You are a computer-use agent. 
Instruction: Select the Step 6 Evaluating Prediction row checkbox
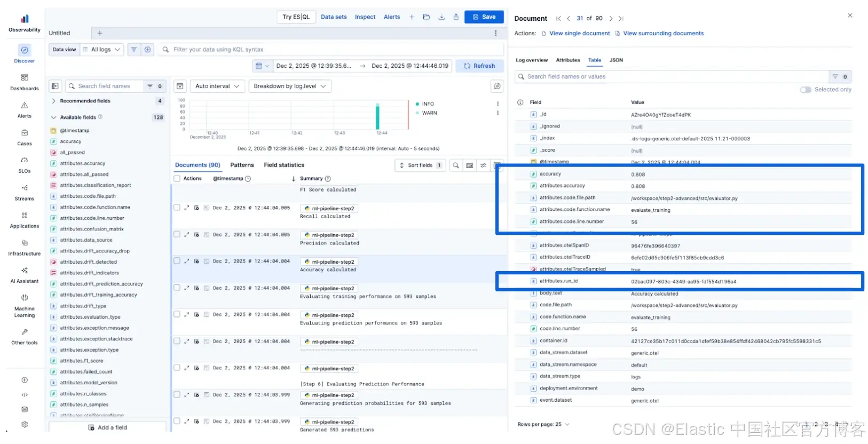pos(177,368)
